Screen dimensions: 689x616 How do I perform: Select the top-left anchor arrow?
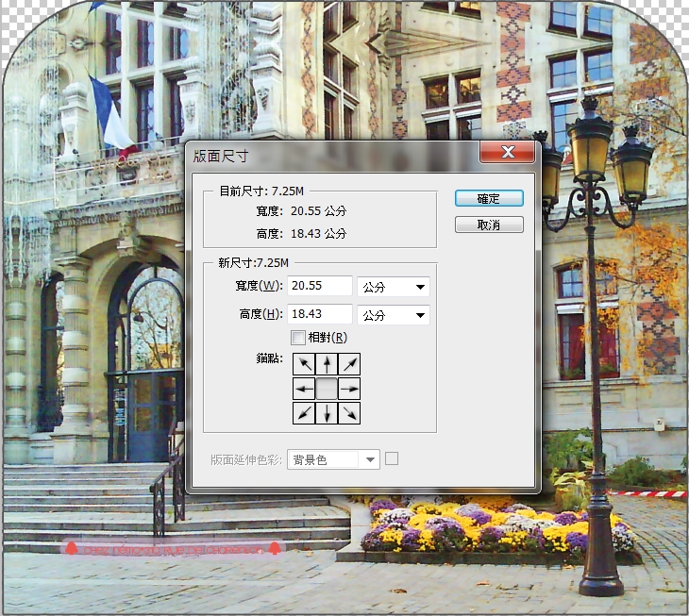pos(303,364)
